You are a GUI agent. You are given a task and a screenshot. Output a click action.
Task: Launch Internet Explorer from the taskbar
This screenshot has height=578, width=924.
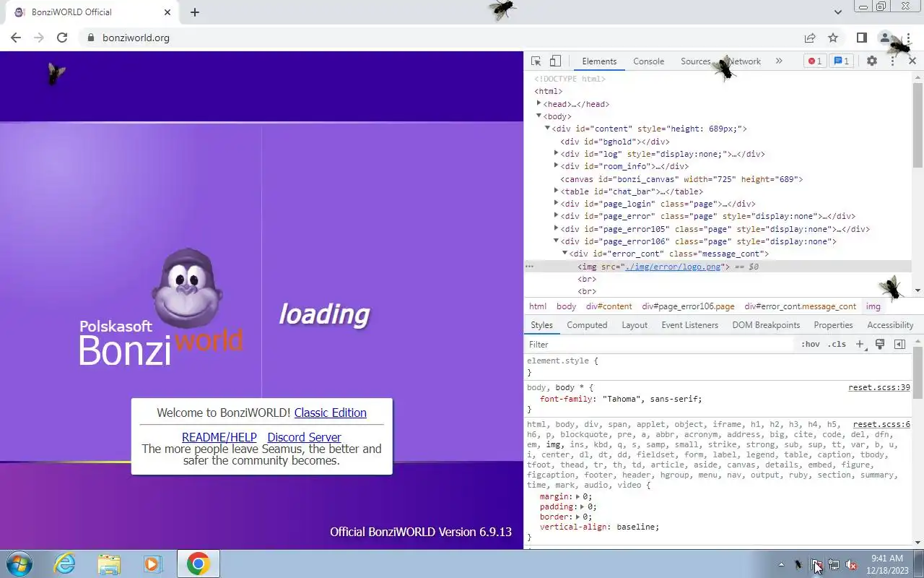click(x=65, y=564)
